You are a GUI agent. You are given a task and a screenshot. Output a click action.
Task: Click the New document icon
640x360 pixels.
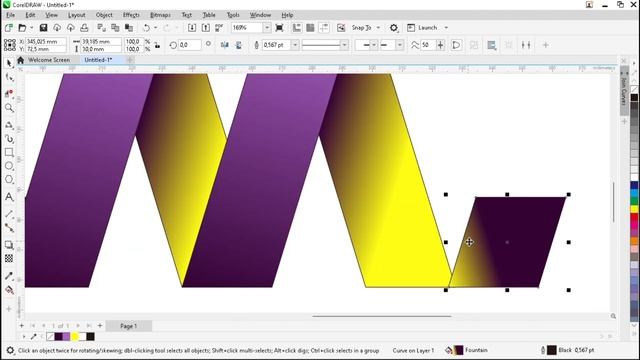(9, 28)
